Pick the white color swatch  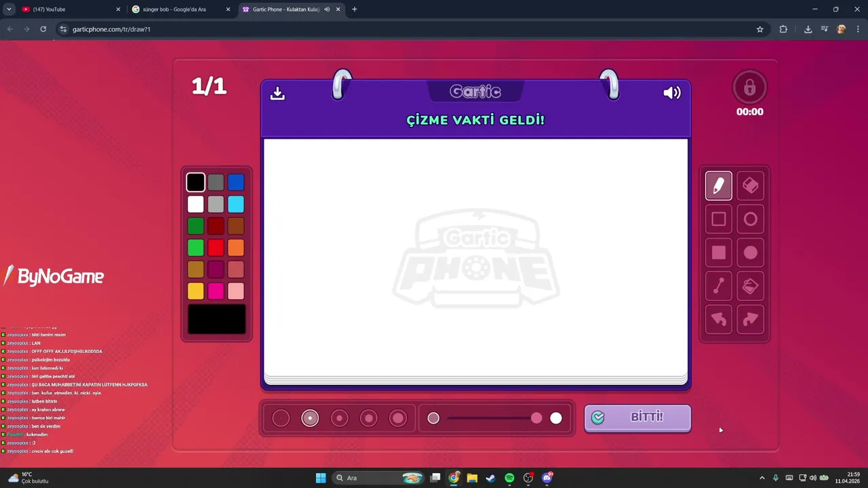(x=195, y=204)
